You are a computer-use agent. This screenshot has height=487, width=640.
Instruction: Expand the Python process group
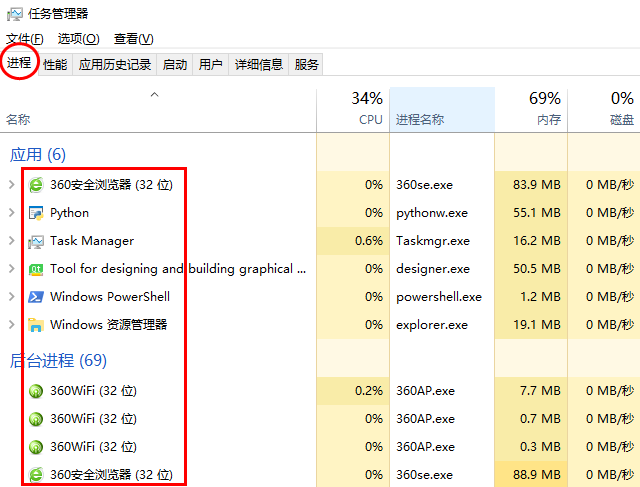(x=11, y=213)
